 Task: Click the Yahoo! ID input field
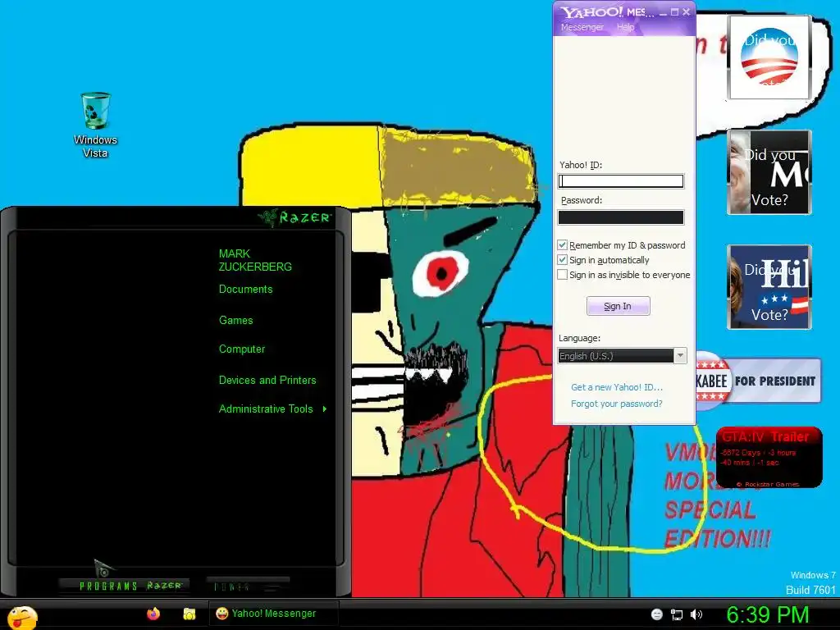(x=621, y=181)
